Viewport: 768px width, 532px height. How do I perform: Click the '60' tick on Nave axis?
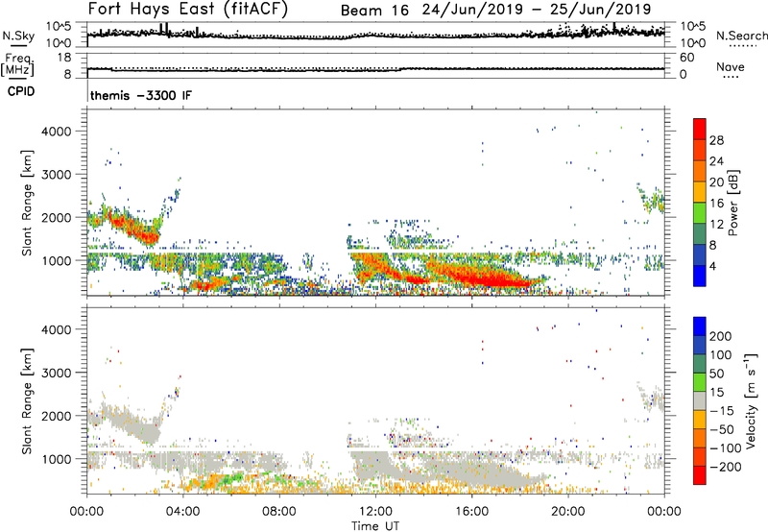[x=686, y=58]
